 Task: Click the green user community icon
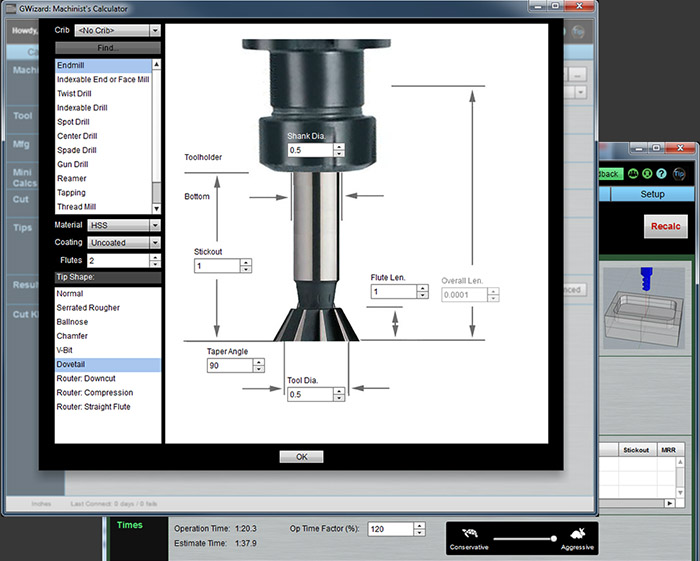click(633, 173)
